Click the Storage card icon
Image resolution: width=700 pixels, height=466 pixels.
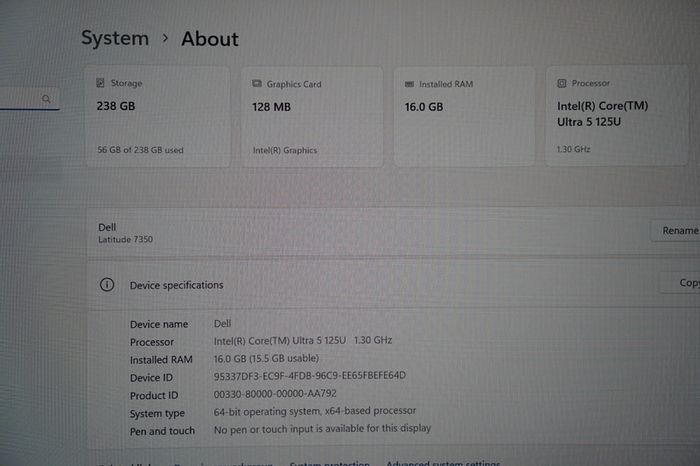tap(100, 83)
